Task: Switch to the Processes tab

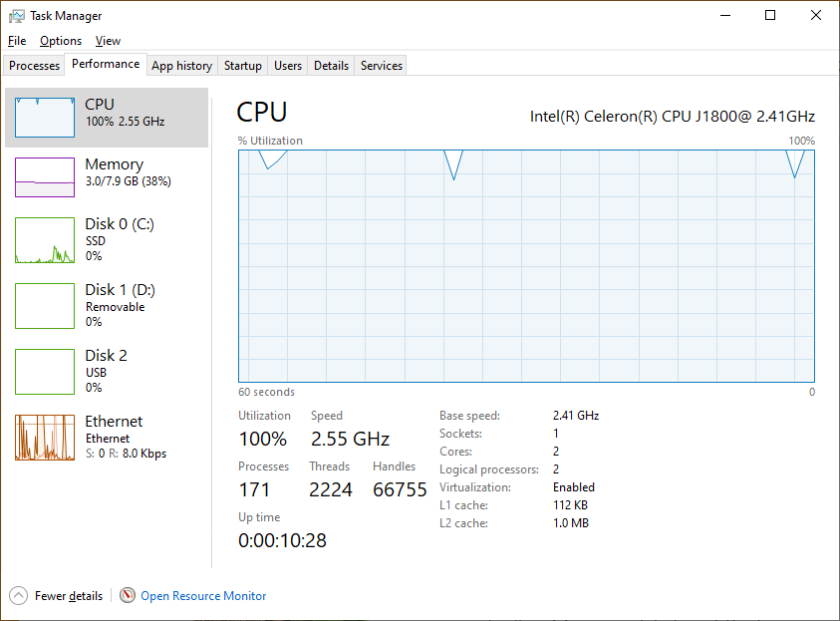Action: (x=34, y=66)
